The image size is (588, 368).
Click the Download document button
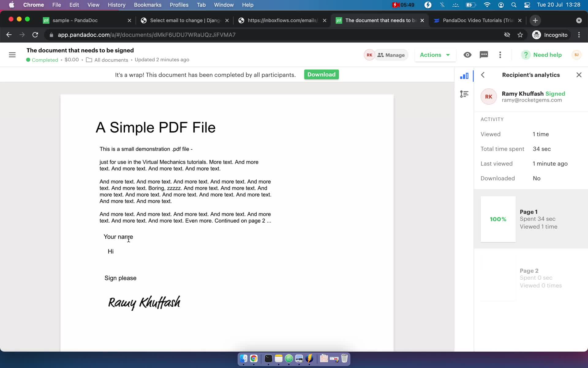pos(321,74)
